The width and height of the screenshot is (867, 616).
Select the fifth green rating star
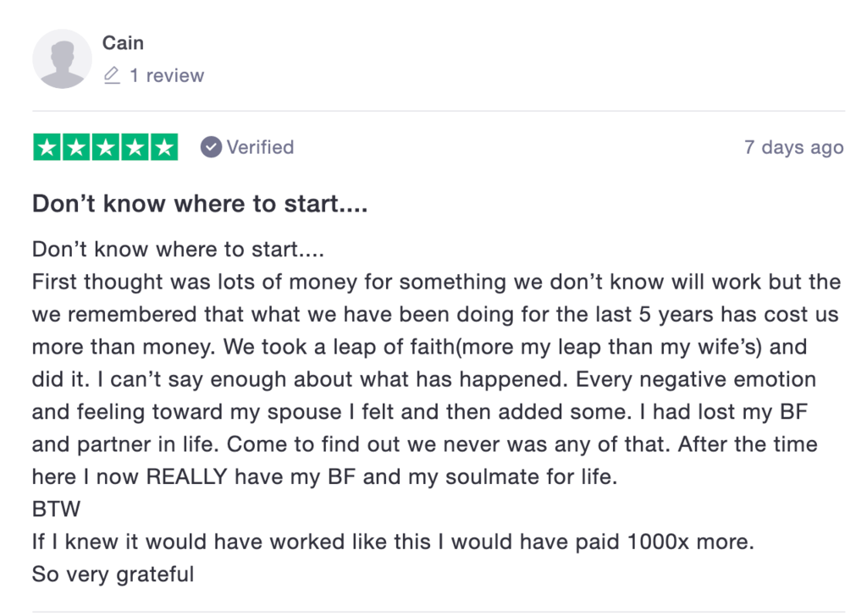coord(163,147)
